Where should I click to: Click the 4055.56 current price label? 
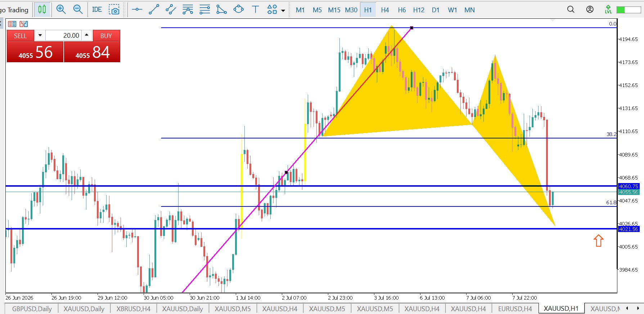[x=629, y=192]
